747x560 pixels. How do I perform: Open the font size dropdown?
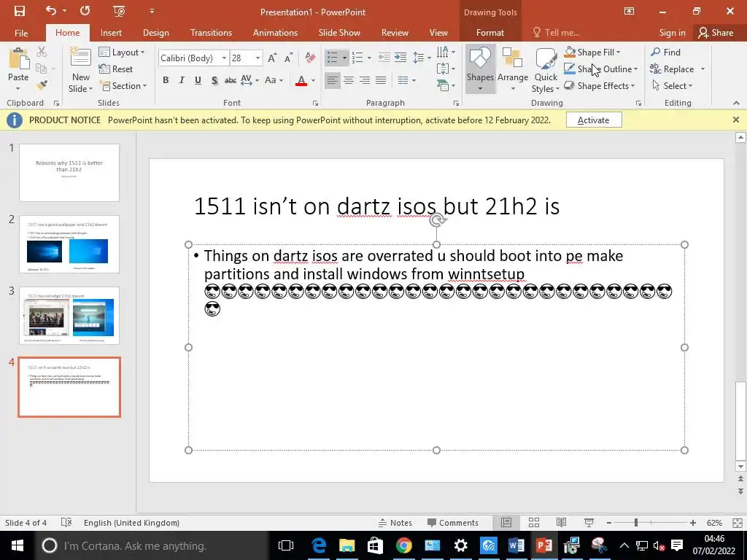pyautogui.click(x=258, y=58)
